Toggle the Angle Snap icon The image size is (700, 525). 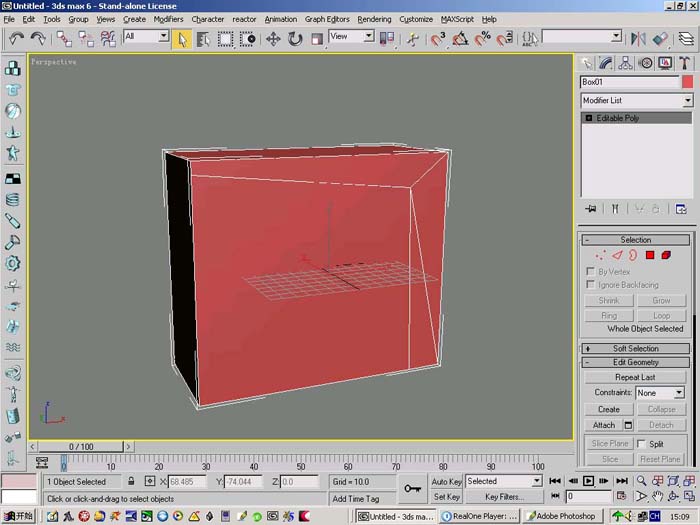(x=460, y=39)
